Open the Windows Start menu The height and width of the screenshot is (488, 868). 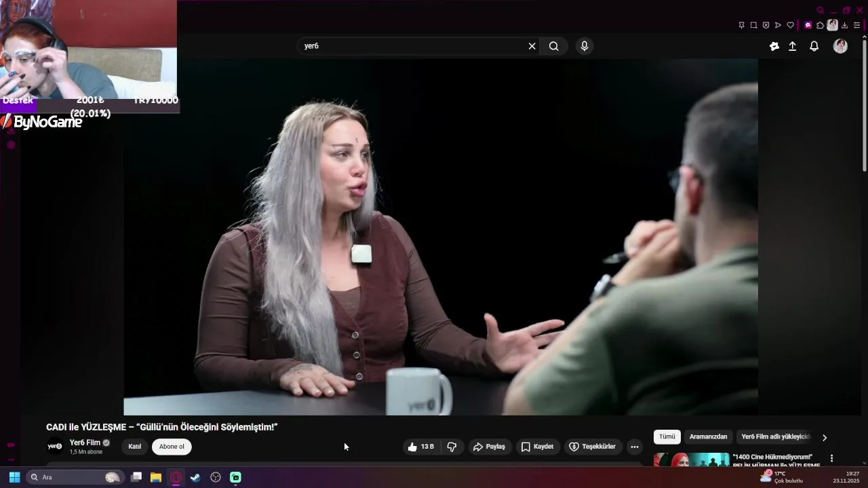[x=14, y=477]
